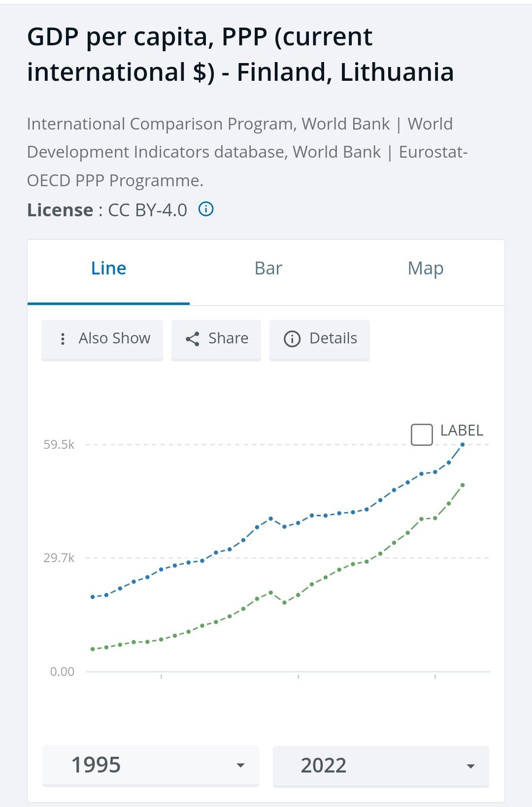Click the share icon
Viewport: 532px width, 807px height.
(x=193, y=339)
